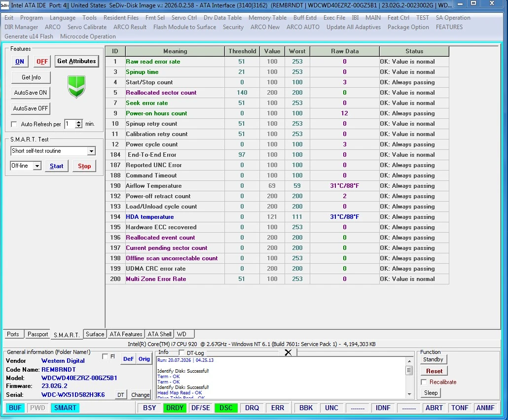Switch to the ATA Features tab
Viewport: 508px width, 420px height.
pyautogui.click(x=126, y=334)
